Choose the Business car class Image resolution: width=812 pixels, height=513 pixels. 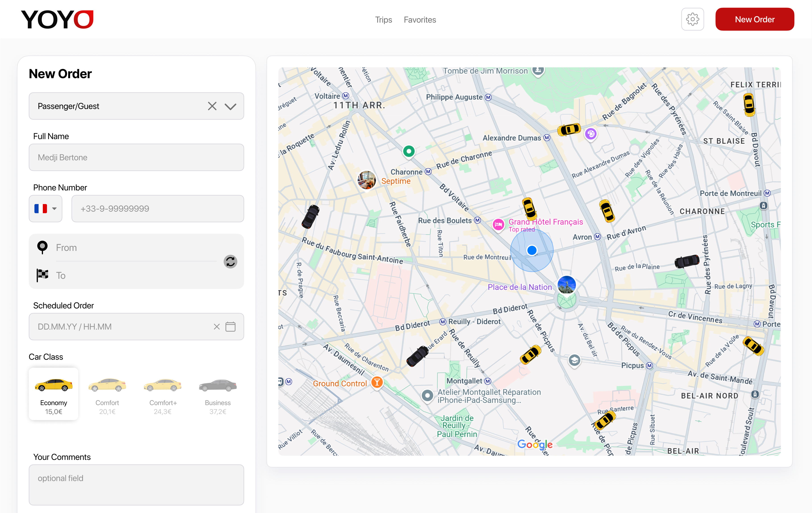pyautogui.click(x=217, y=394)
